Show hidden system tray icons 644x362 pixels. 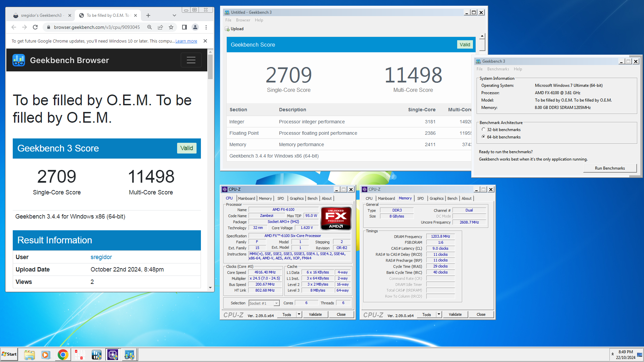pos(612,354)
